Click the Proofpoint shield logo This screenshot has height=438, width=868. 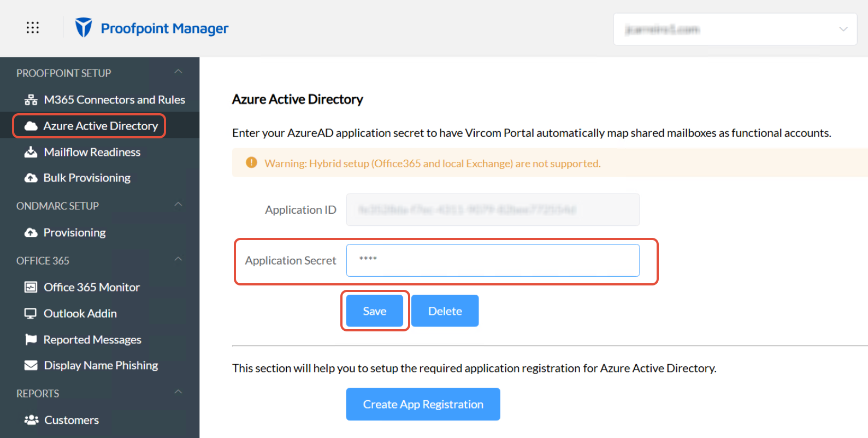pyautogui.click(x=84, y=27)
